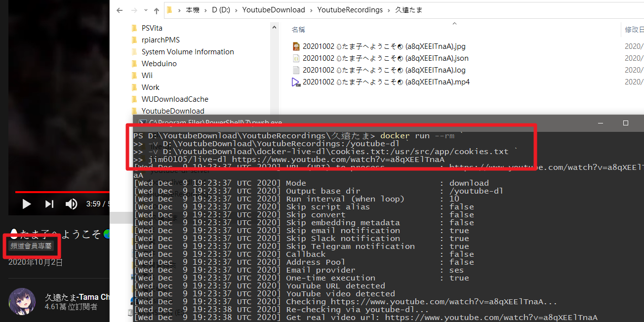Go up one folder level

click(x=157, y=10)
